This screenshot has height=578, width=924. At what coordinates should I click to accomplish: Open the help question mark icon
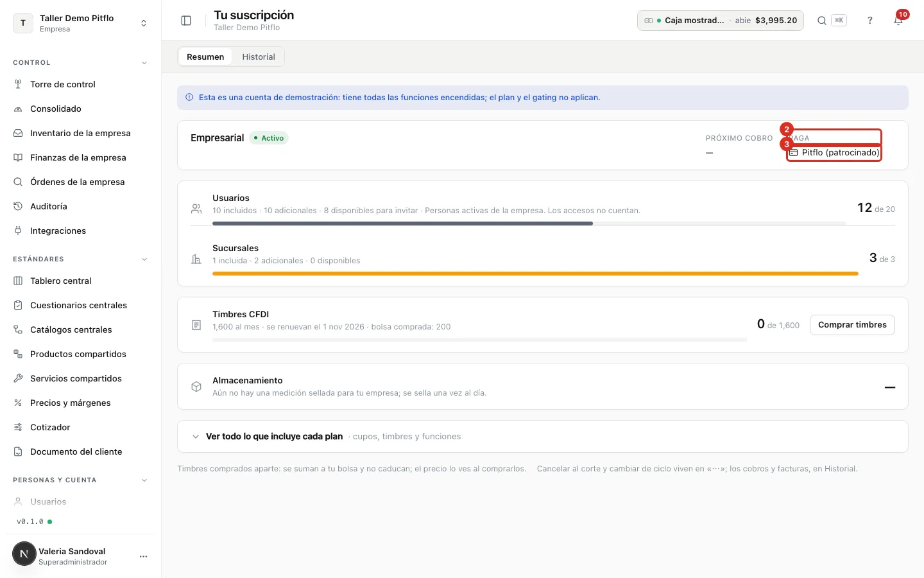(x=870, y=21)
